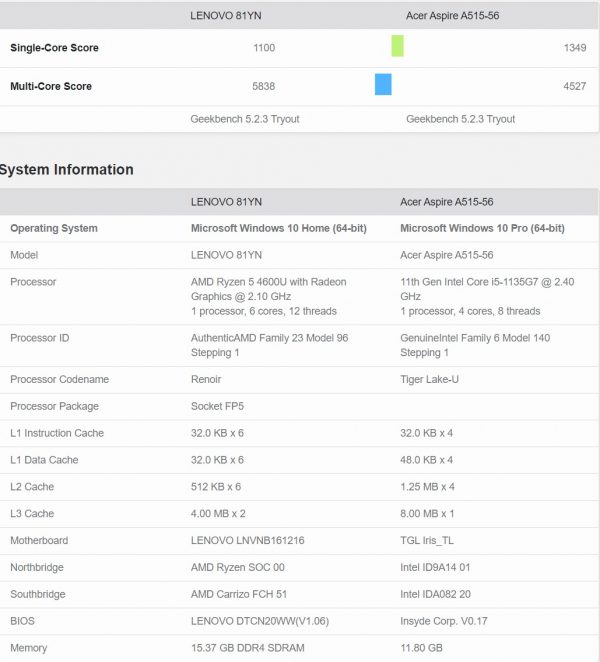Click Microsoft Windows 10 Pro (64-bit) cell
Screen dimensions: 600x662
[484, 228]
